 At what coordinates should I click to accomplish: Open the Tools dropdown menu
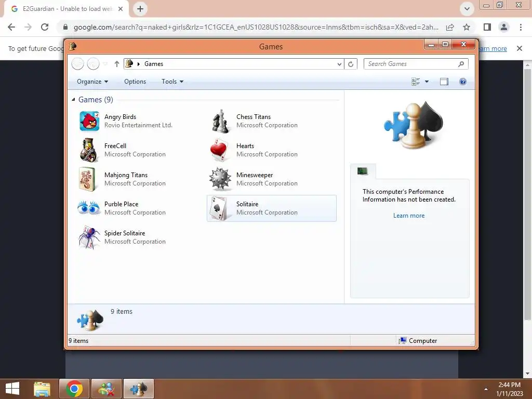(172, 82)
